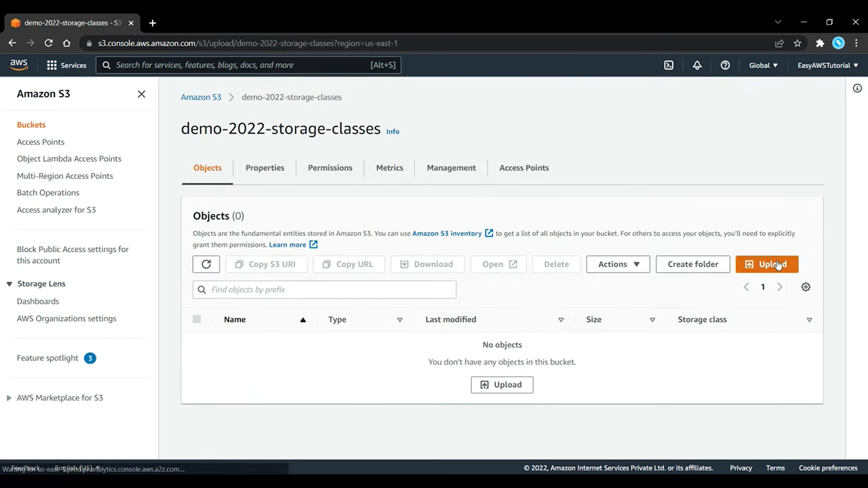Open Amazon S3 inventory link
This screenshot has height=488, width=868.
pyautogui.click(x=452, y=234)
